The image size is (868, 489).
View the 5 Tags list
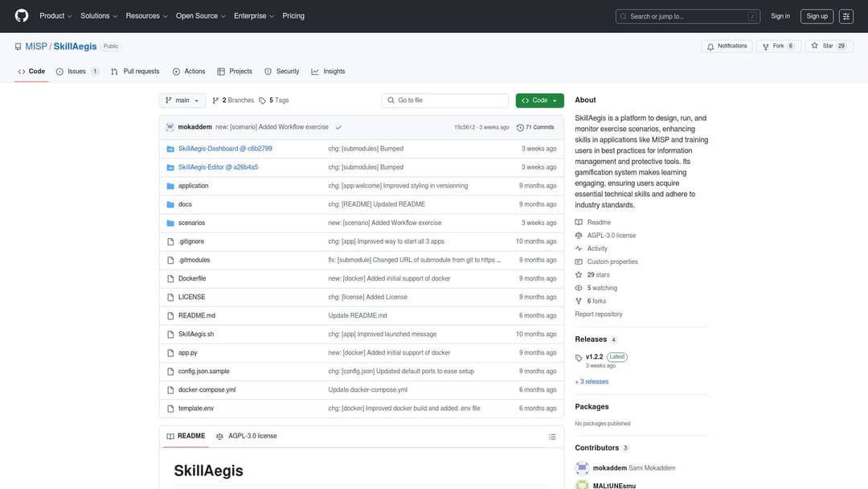click(274, 101)
